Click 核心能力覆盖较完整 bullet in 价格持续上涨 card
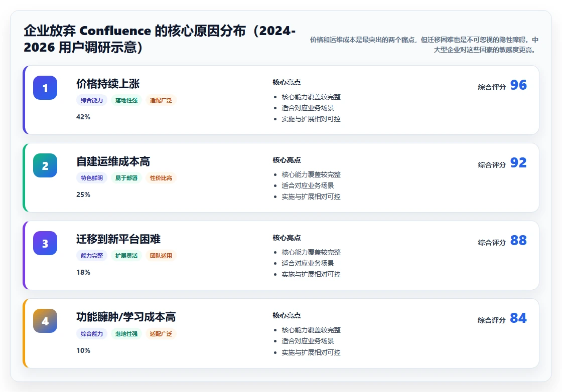 [311, 97]
